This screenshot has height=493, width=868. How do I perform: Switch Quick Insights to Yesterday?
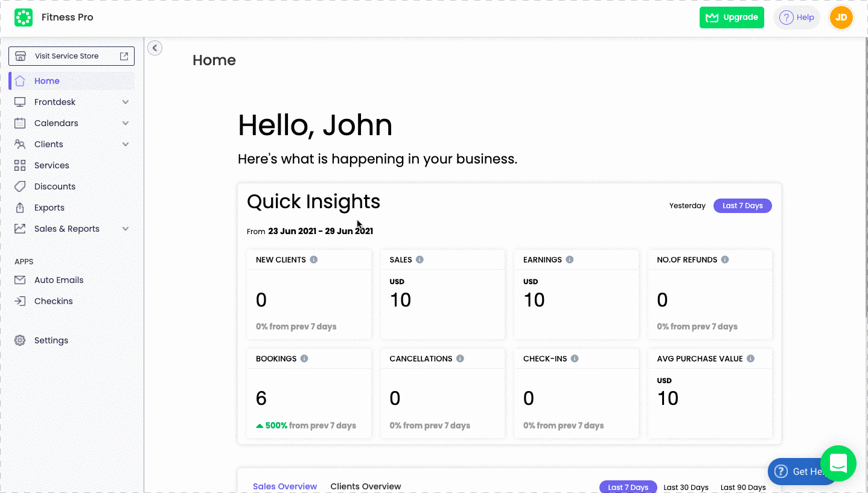[x=687, y=206]
